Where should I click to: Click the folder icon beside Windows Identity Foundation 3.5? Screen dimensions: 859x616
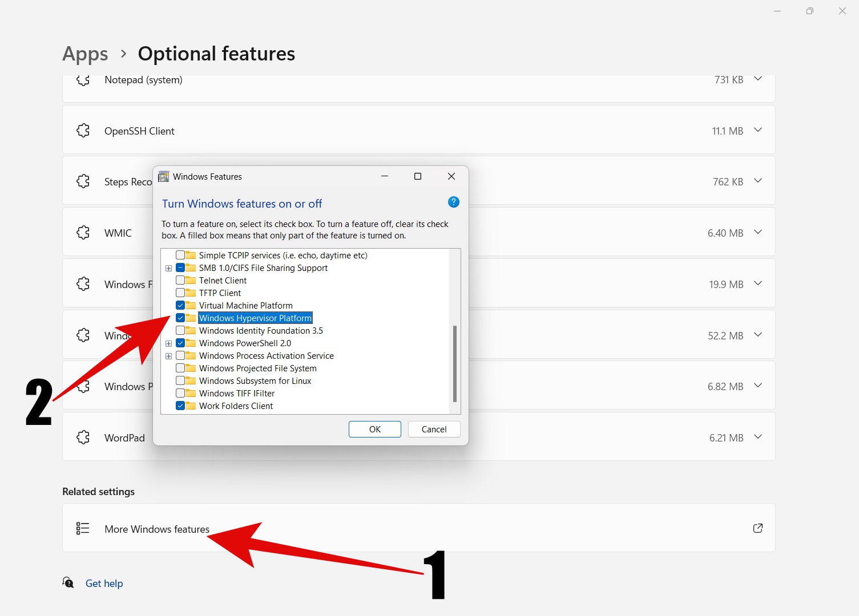pos(191,330)
